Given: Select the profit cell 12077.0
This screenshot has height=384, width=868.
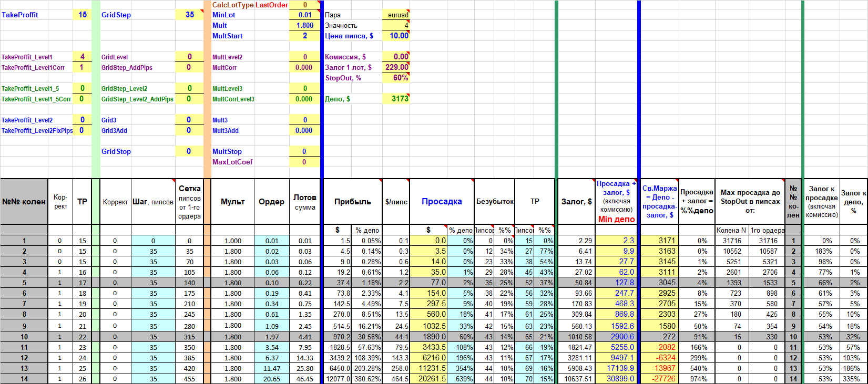Looking at the screenshot, I should pos(338,379).
